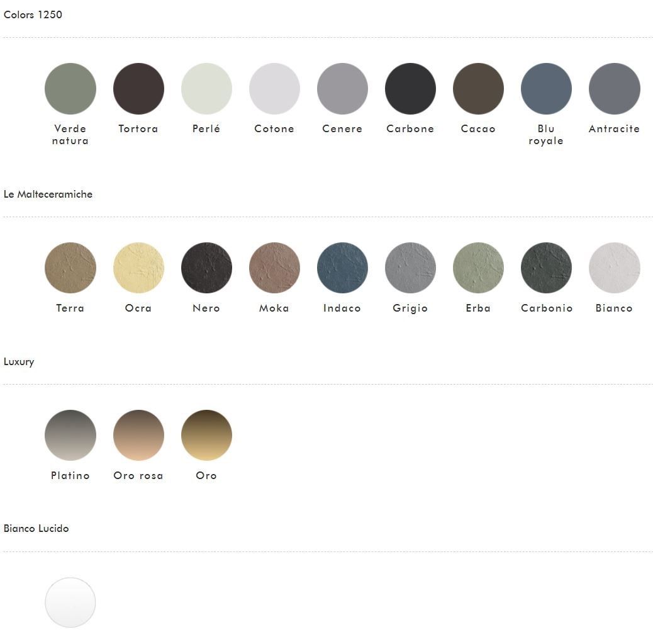Pick the Terra textured swatch
Viewport: 653px width, 644px height.
coord(70,268)
